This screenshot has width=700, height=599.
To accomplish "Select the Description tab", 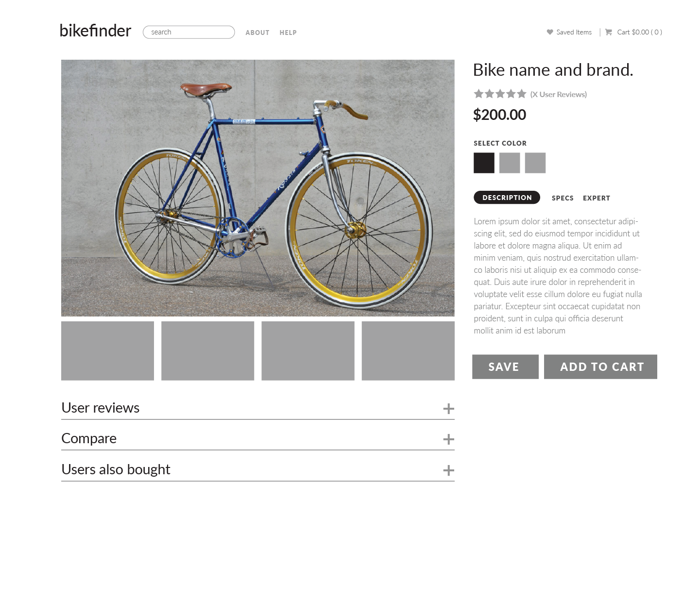I will (x=507, y=198).
